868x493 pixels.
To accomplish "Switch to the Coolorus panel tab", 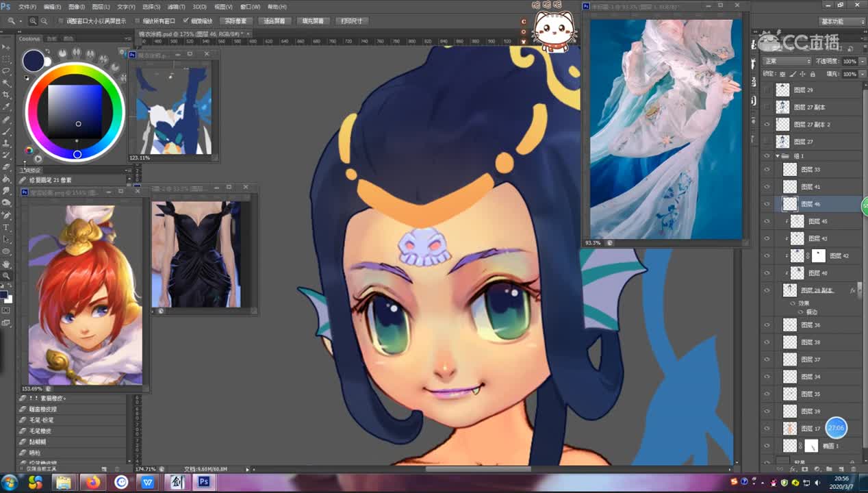I will coord(29,39).
